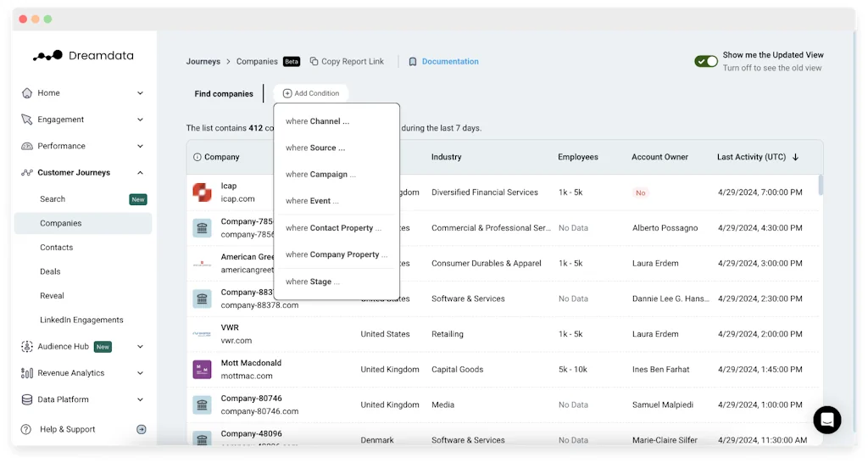The width and height of the screenshot is (868, 463).
Task: Open the Reveal sidebar item
Action: tap(83, 296)
